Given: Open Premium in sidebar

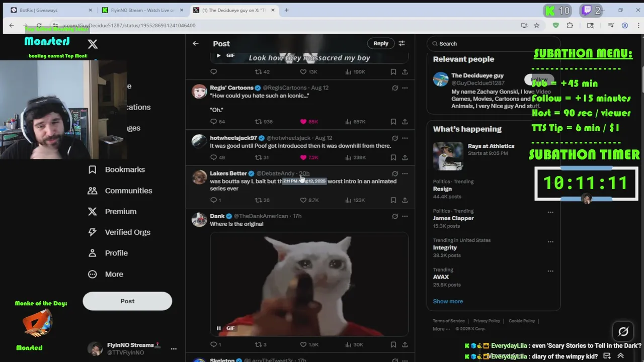Looking at the screenshot, I should pos(112,212).
